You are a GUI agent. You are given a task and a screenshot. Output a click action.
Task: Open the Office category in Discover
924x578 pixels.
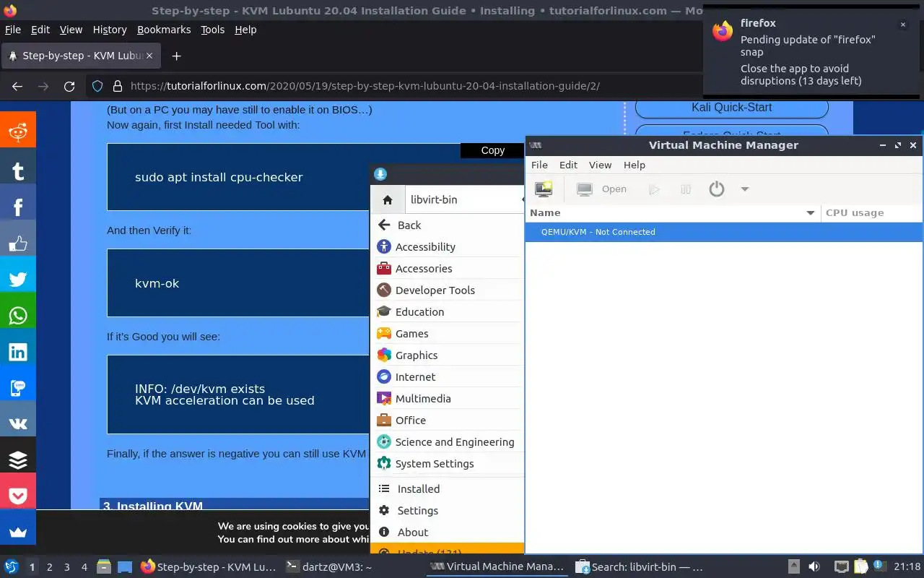[x=447, y=420]
